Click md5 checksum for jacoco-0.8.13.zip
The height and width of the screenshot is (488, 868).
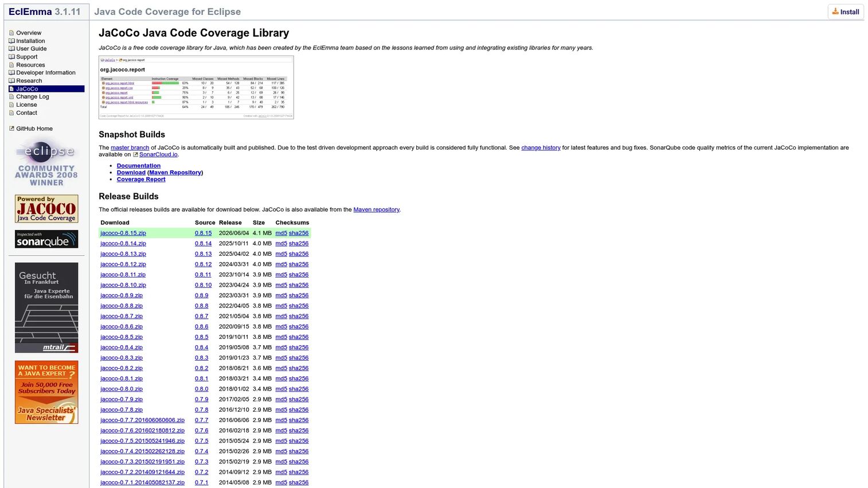281,254
